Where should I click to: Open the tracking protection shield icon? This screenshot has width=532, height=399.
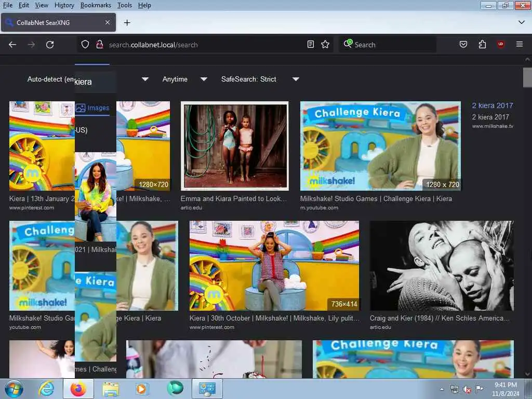click(x=85, y=45)
